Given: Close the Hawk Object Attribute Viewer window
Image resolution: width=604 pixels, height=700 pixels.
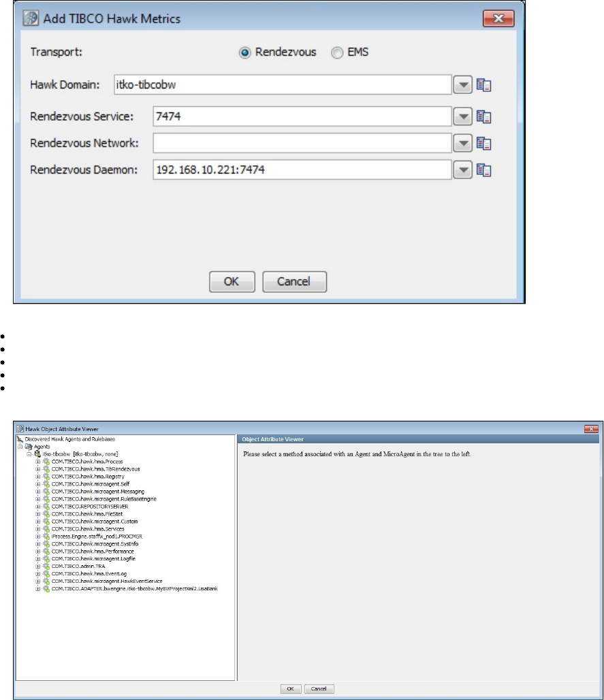Looking at the screenshot, I should click(x=591, y=429).
